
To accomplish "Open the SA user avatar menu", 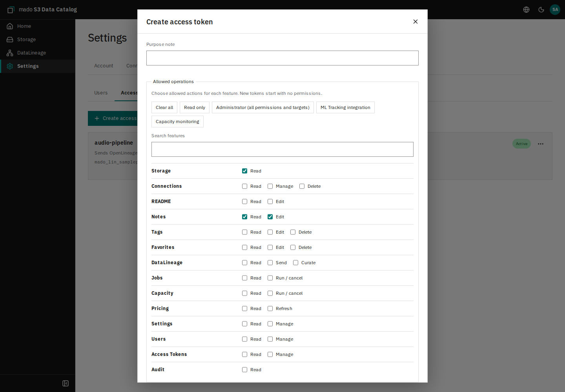I will point(555,9).
